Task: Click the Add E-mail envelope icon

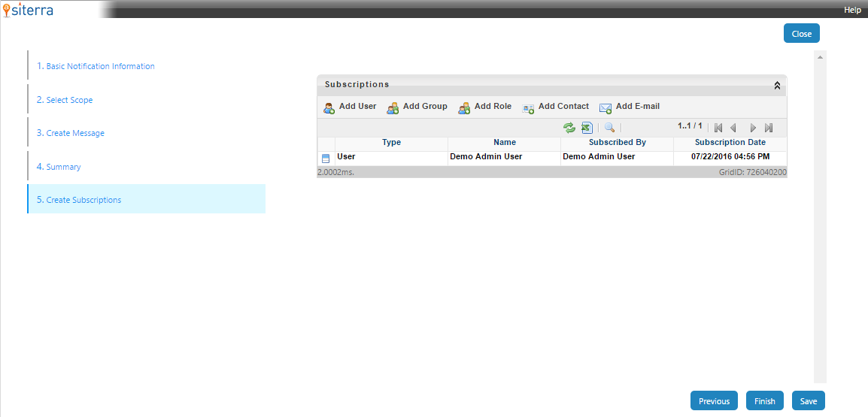Action: [605, 107]
